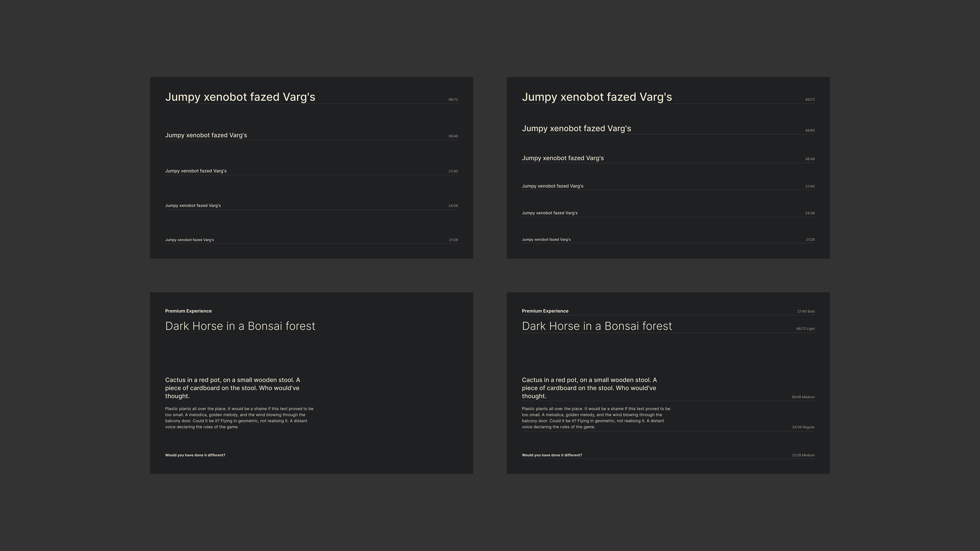Click the '66/72 Light' weight label
980x551 pixels.
[806, 329]
